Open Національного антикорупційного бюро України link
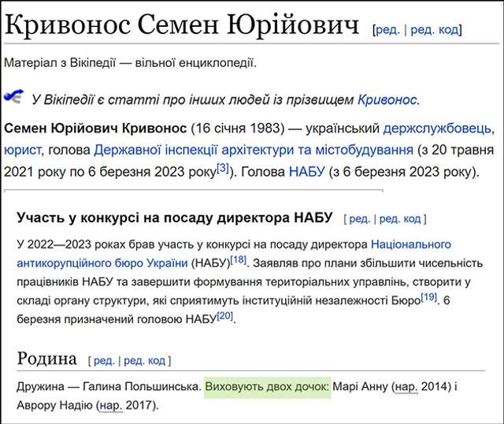 coord(410,244)
